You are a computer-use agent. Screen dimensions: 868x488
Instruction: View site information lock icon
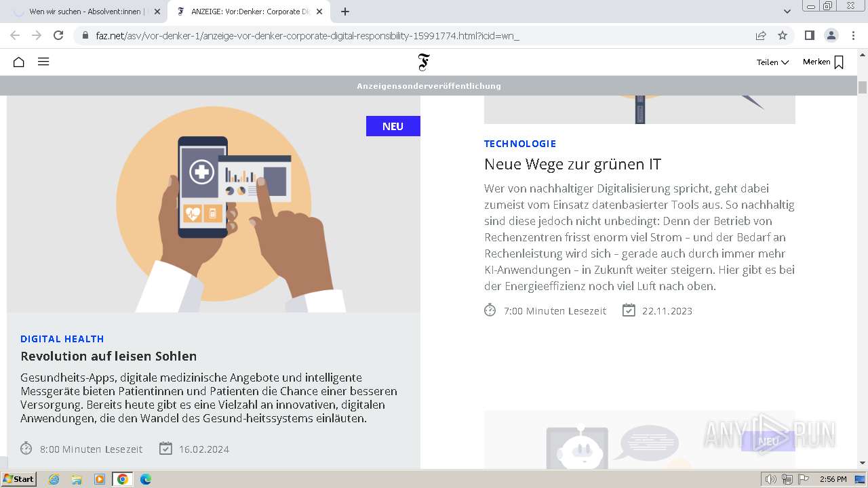pos(85,36)
